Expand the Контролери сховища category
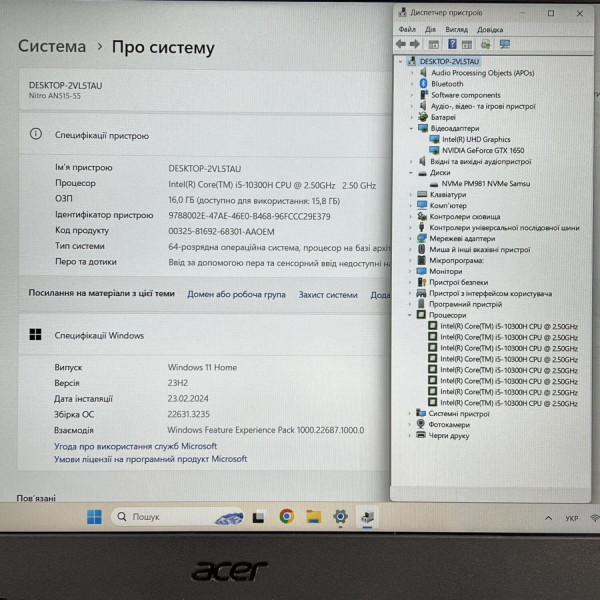The width and height of the screenshot is (600, 600). pos(411,217)
